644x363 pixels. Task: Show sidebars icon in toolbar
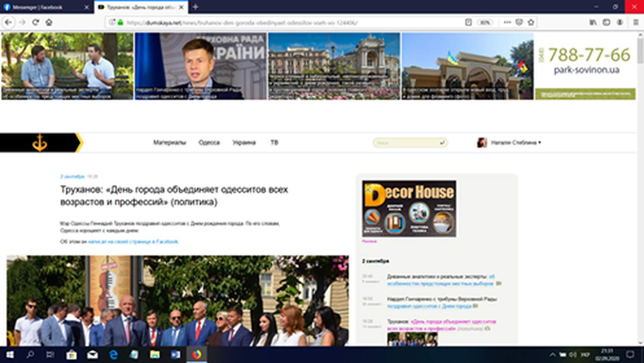(x=606, y=22)
